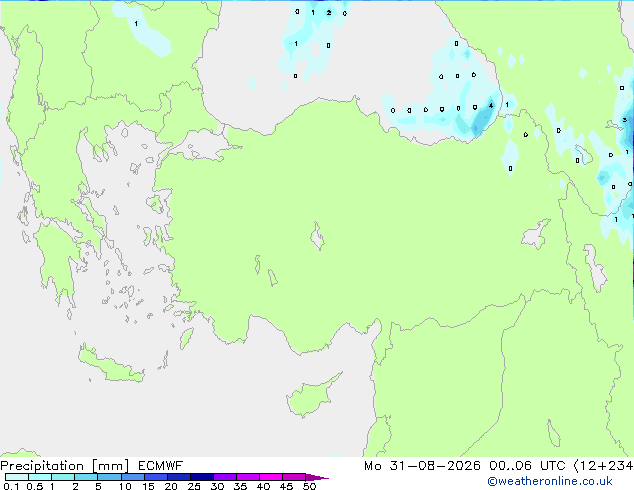Select the 30–35 mm purple legend box
Image resolution: width=634 pixels, height=490 pixels.
[224, 477]
